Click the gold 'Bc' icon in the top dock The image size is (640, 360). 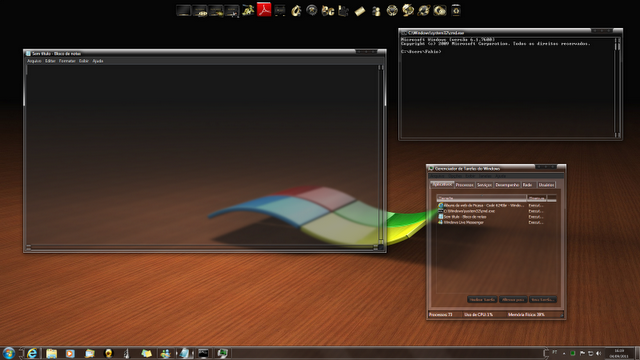pos(328,11)
